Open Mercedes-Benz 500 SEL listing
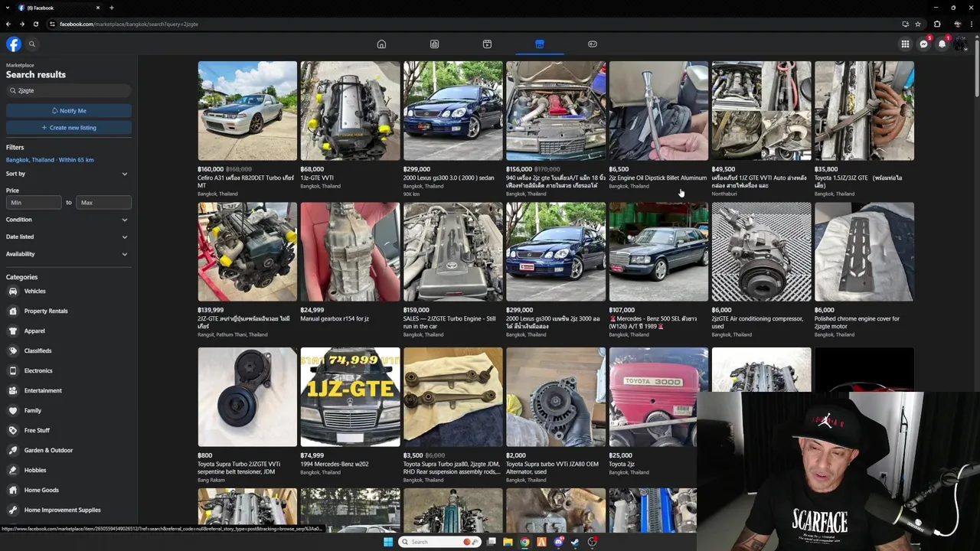The image size is (980, 551). 658,269
